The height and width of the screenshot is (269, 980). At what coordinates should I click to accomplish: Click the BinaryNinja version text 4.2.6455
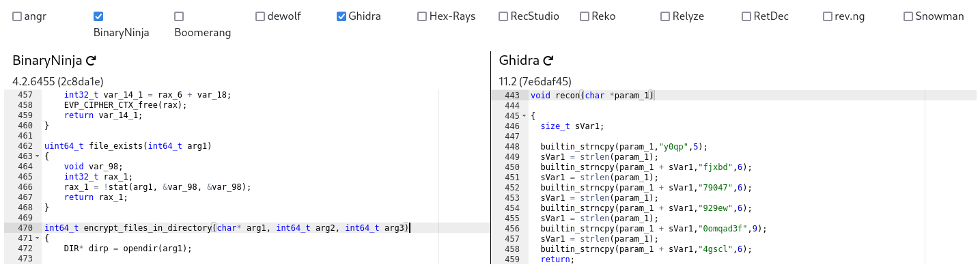point(58,81)
